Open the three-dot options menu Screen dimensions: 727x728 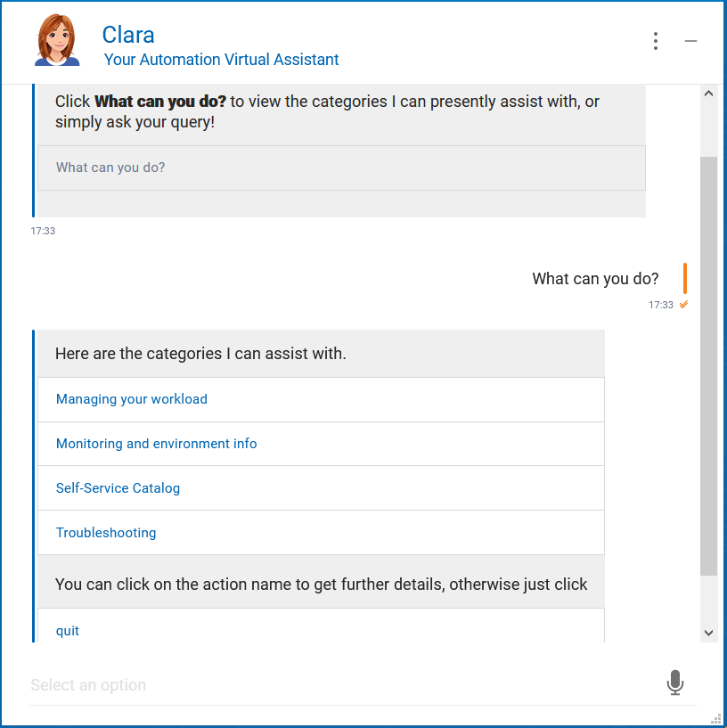tap(656, 41)
